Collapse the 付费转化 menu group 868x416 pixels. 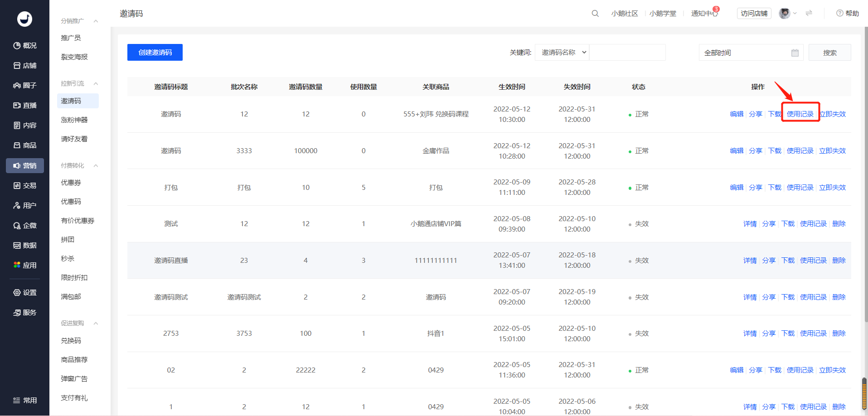(96, 165)
